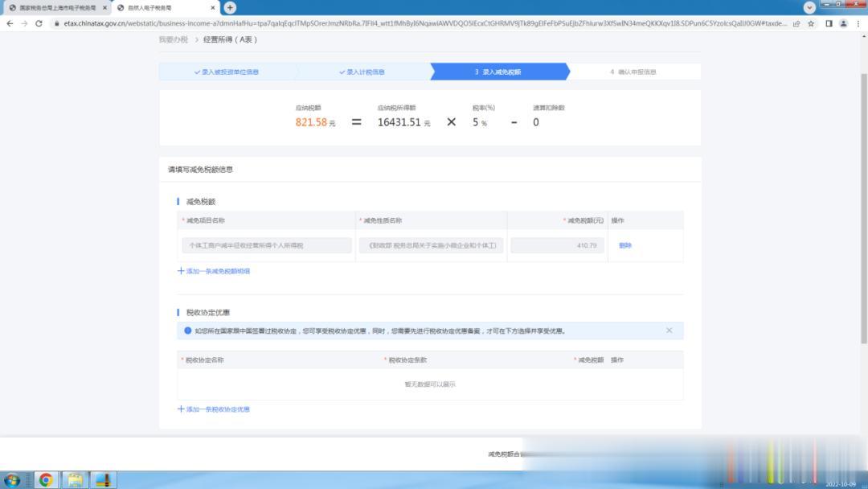This screenshot has height=489, width=868.
Task: Go to step 录入被投资单位信息
Action: [x=227, y=72]
